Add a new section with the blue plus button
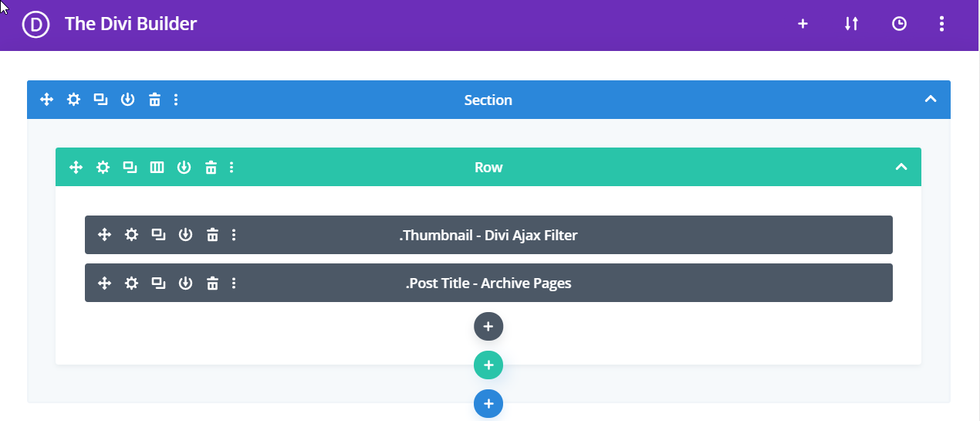Screen dimensions: 980x421 pyautogui.click(x=488, y=403)
